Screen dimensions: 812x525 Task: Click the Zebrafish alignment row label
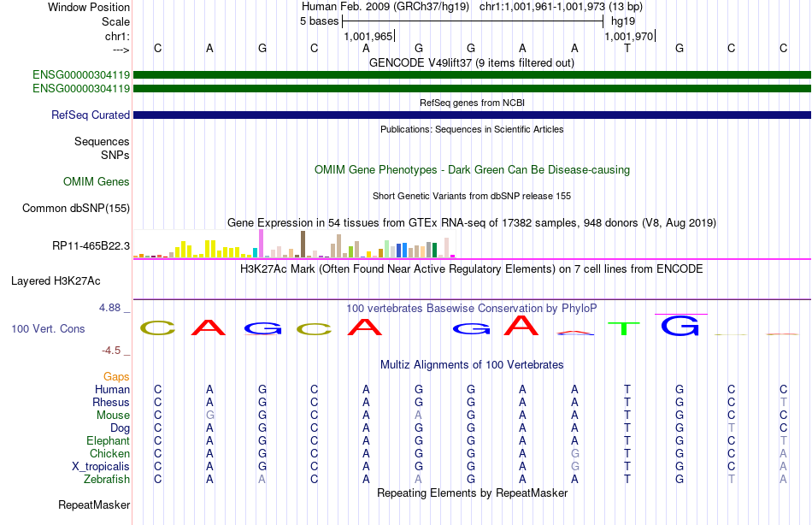(107, 480)
